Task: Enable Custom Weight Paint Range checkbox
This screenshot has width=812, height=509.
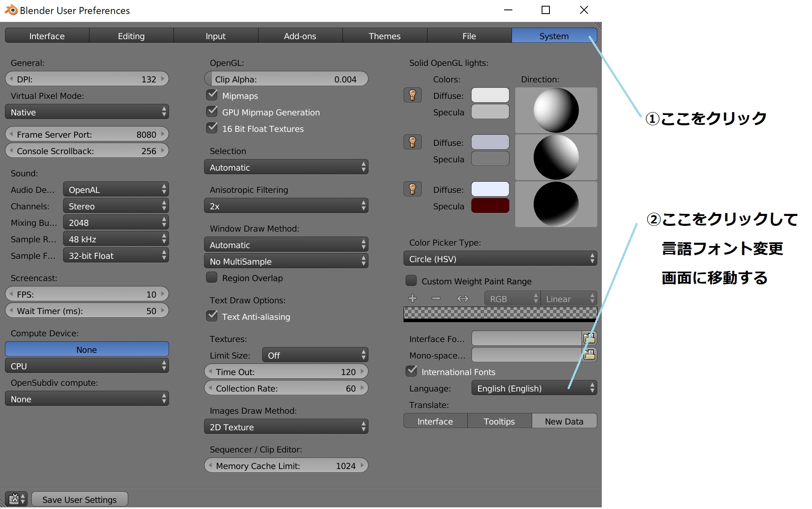Action: [x=411, y=281]
